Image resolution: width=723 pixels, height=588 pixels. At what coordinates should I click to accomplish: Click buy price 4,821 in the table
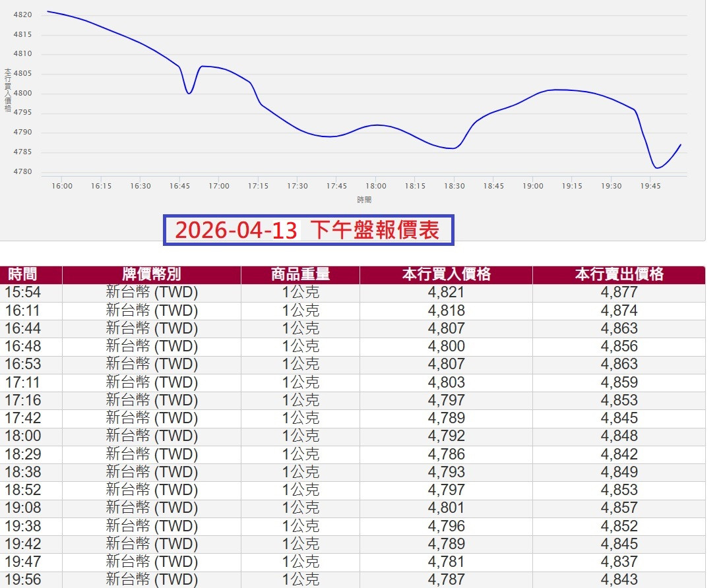point(446,292)
